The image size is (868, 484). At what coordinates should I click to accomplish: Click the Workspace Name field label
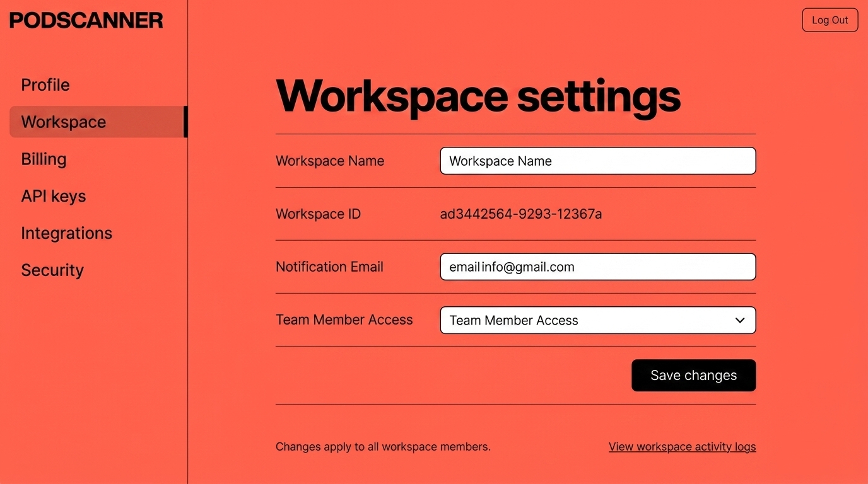[330, 161]
